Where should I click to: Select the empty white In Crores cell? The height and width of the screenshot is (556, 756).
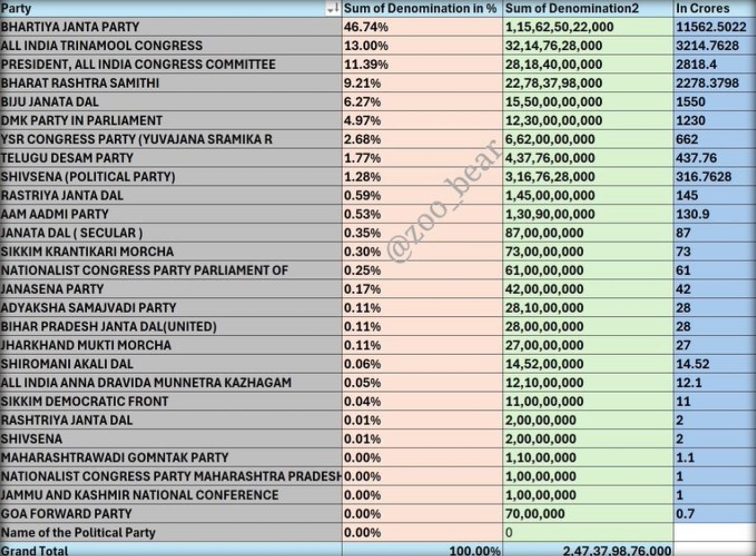click(714, 532)
